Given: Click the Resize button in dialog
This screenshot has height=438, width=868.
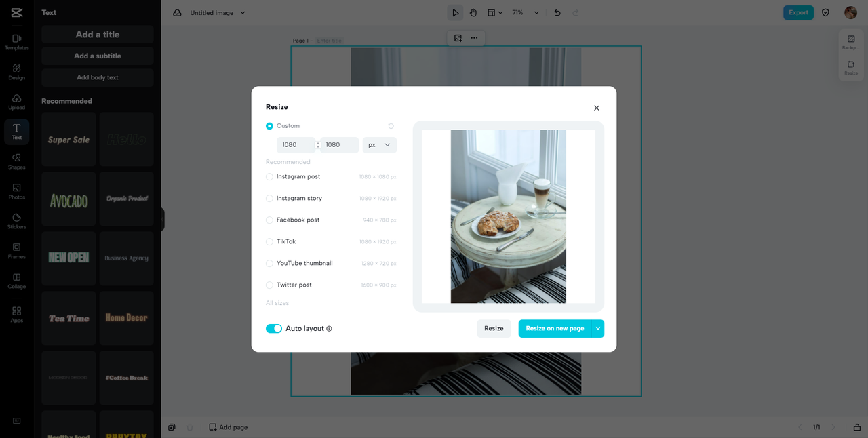Looking at the screenshot, I should pyautogui.click(x=494, y=329).
